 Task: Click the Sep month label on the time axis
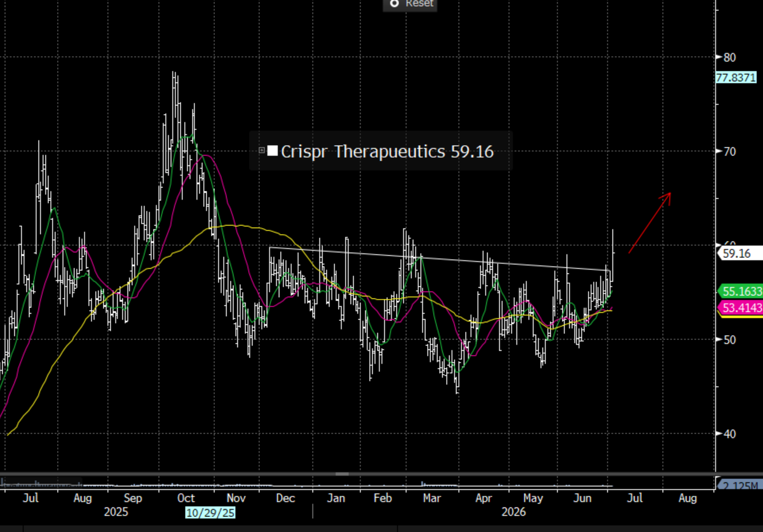[x=133, y=498]
